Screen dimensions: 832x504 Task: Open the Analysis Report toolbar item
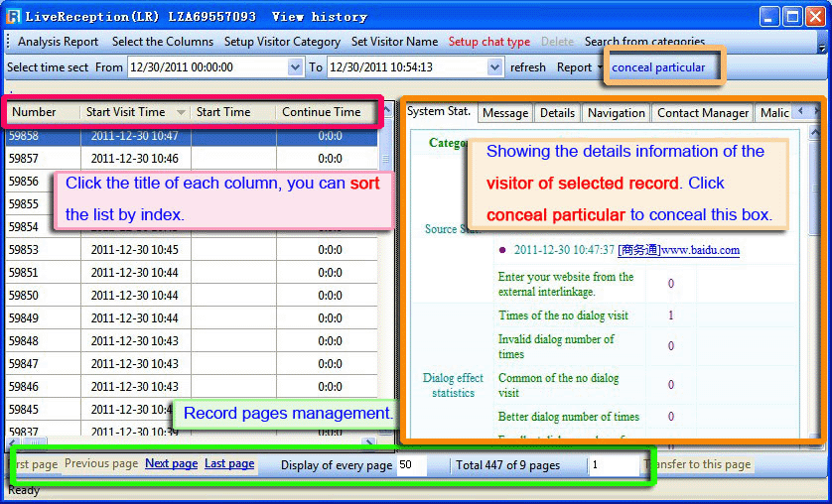[x=58, y=42]
